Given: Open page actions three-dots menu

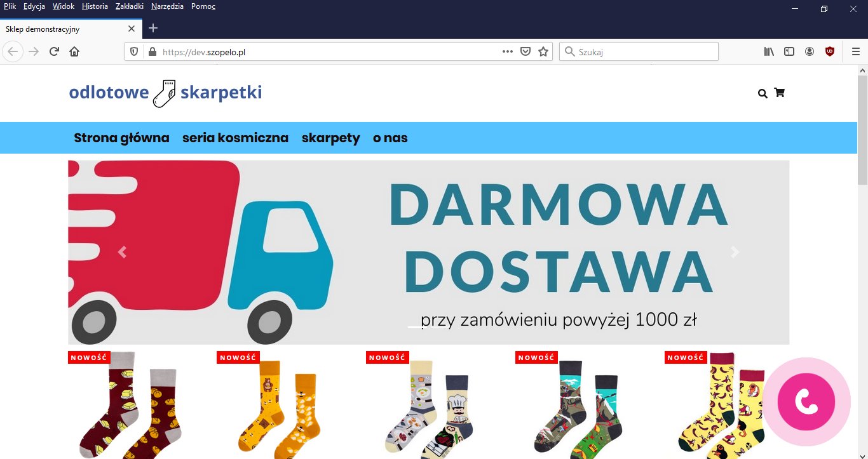Looking at the screenshot, I should click(x=508, y=51).
